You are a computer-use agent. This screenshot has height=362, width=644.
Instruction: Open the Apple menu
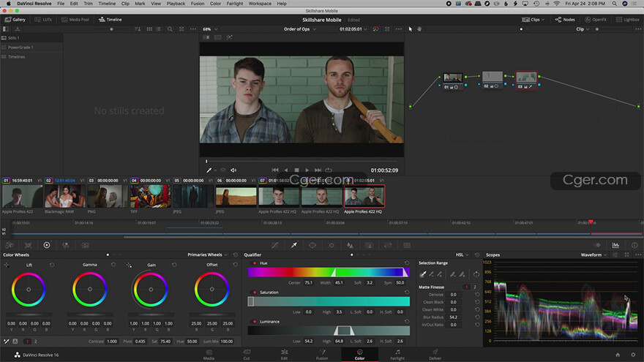[8, 3]
